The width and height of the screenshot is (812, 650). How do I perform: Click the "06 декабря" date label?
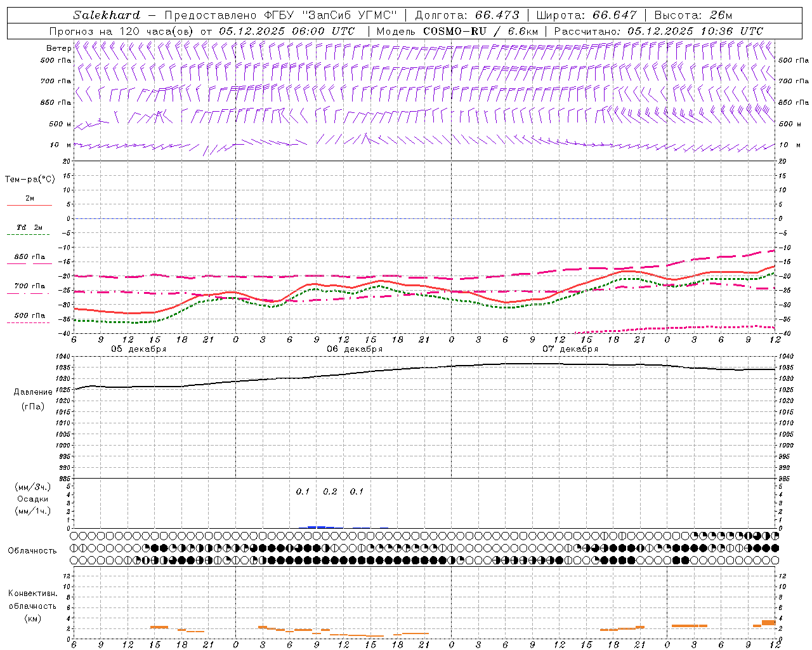[x=355, y=349]
